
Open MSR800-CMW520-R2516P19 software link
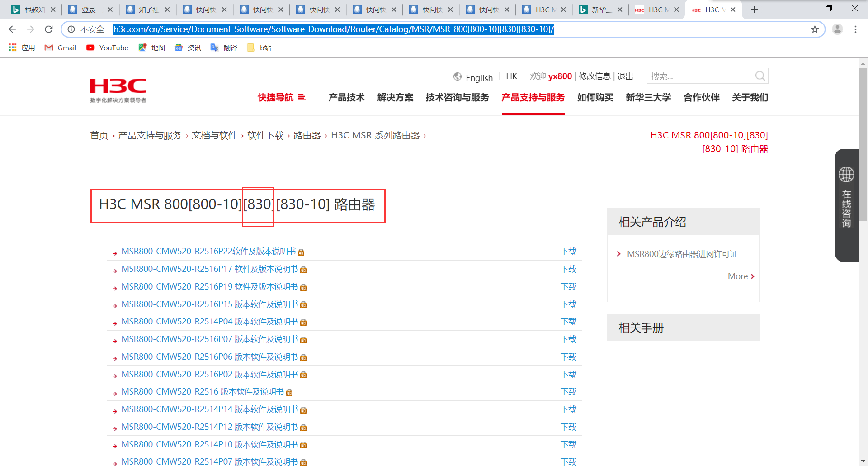210,287
